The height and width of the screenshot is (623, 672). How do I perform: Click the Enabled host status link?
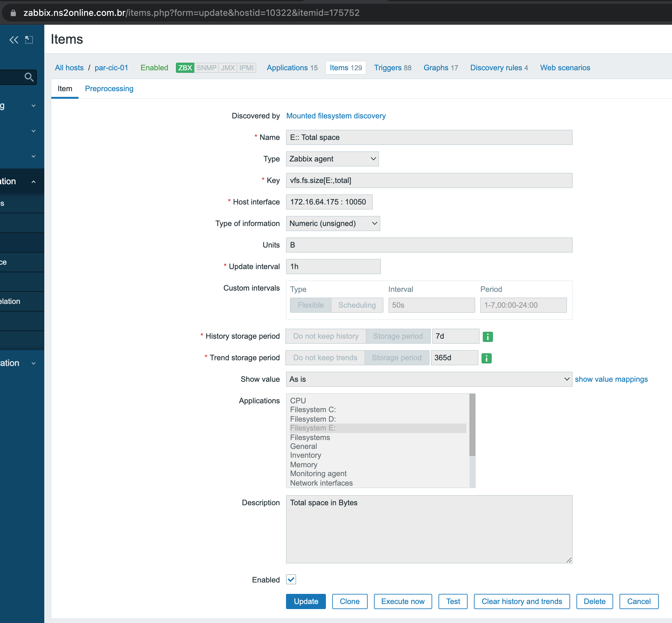click(x=154, y=68)
